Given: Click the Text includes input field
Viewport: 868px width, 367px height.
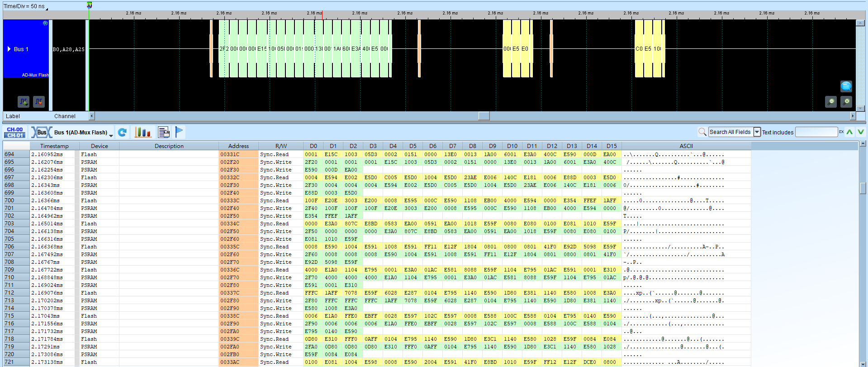Looking at the screenshot, I should coord(816,132).
